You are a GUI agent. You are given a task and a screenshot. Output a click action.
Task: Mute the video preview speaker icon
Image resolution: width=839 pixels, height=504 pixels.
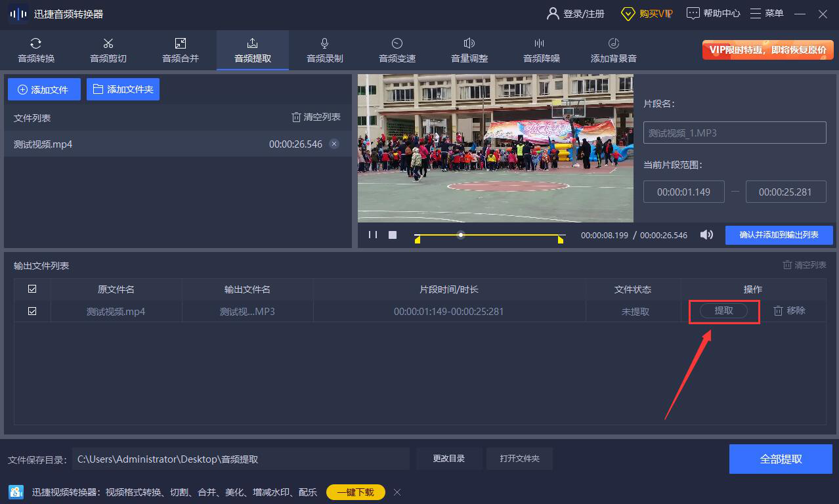706,235
